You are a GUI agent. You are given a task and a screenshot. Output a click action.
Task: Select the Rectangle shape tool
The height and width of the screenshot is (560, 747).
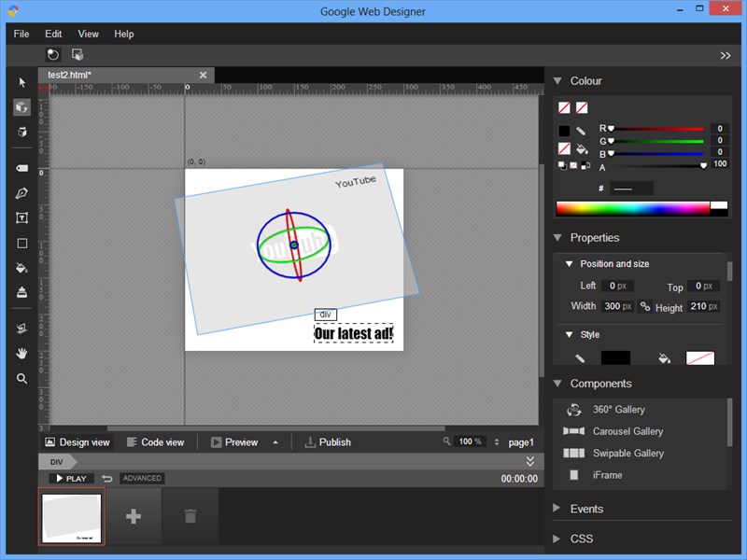coord(21,244)
